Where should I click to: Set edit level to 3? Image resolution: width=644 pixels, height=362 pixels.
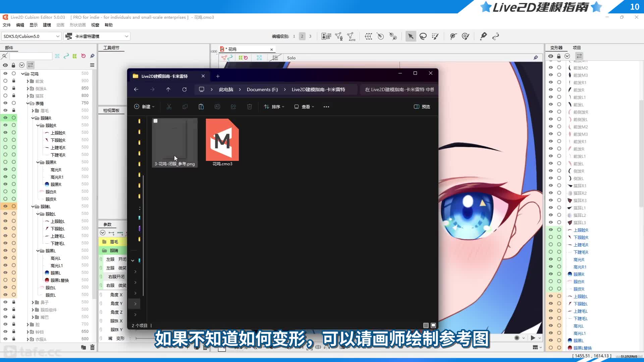[x=310, y=36]
